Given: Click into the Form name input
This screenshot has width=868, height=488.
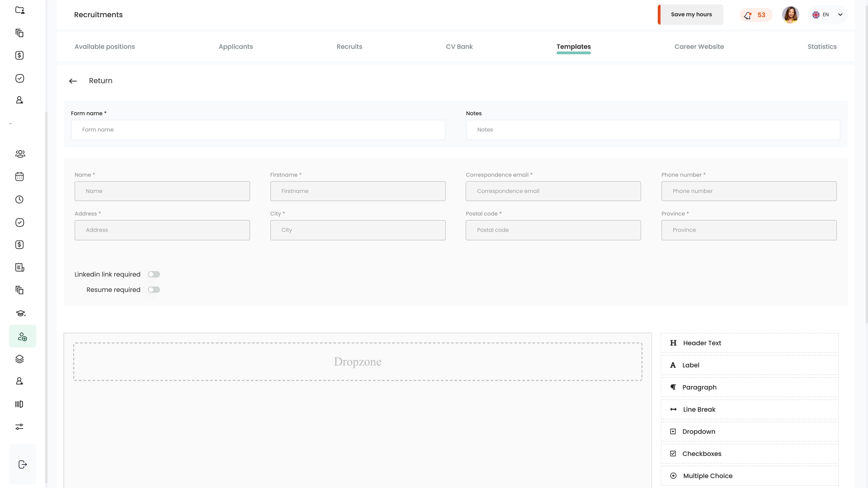Looking at the screenshot, I should (x=258, y=130).
